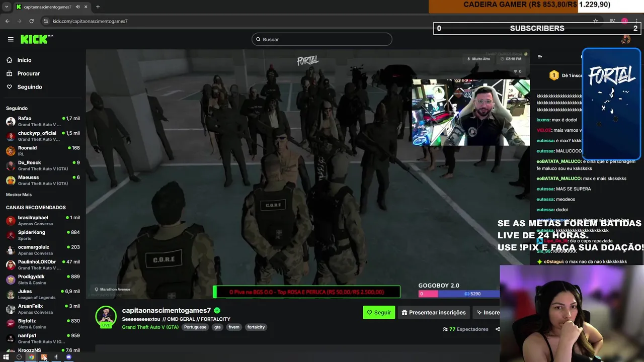644x362 pixels.
Task: Click Presentear inscrições gift button
Action: coord(434,312)
